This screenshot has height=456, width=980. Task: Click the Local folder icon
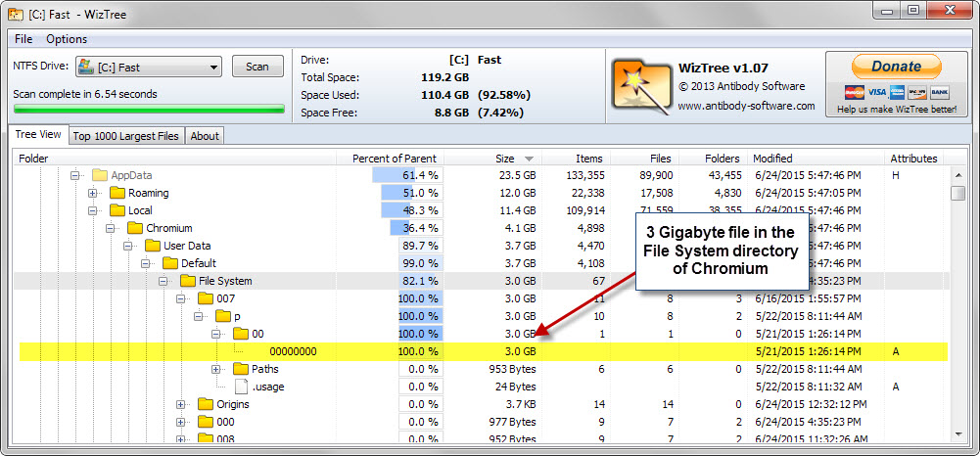pyautogui.click(x=117, y=210)
